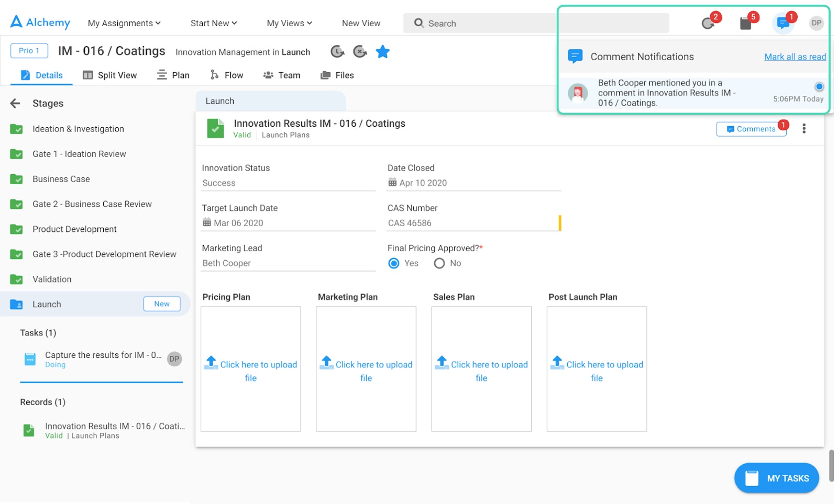Viewport: 838px width, 504px height.
Task: Click the Innovation Results record icon under Records
Action: pyautogui.click(x=29, y=430)
